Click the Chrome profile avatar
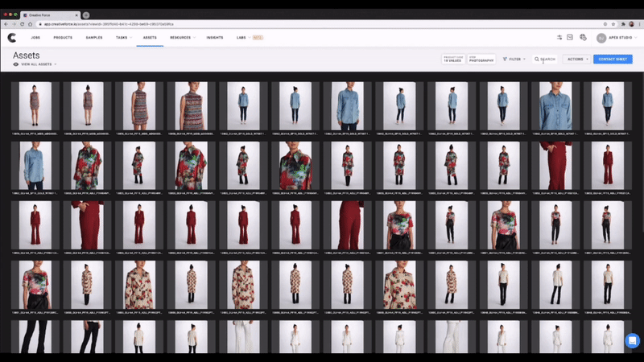 coord(631,24)
